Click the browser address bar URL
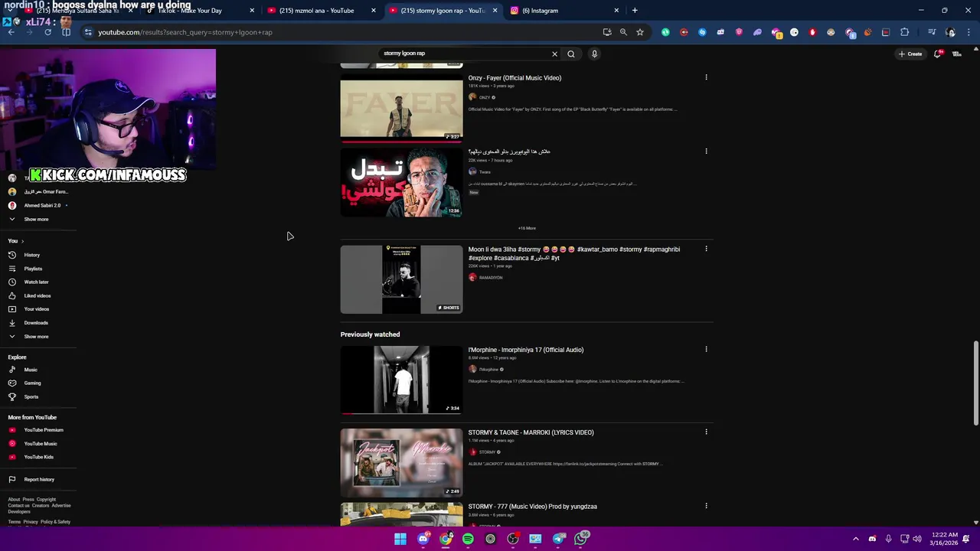 (x=185, y=32)
